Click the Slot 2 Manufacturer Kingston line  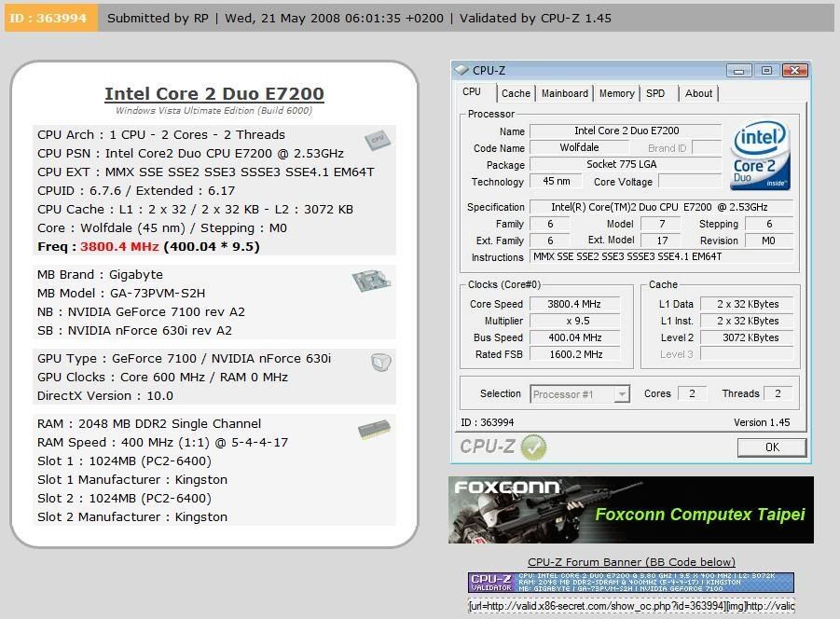pyautogui.click(x=132, y=517)
